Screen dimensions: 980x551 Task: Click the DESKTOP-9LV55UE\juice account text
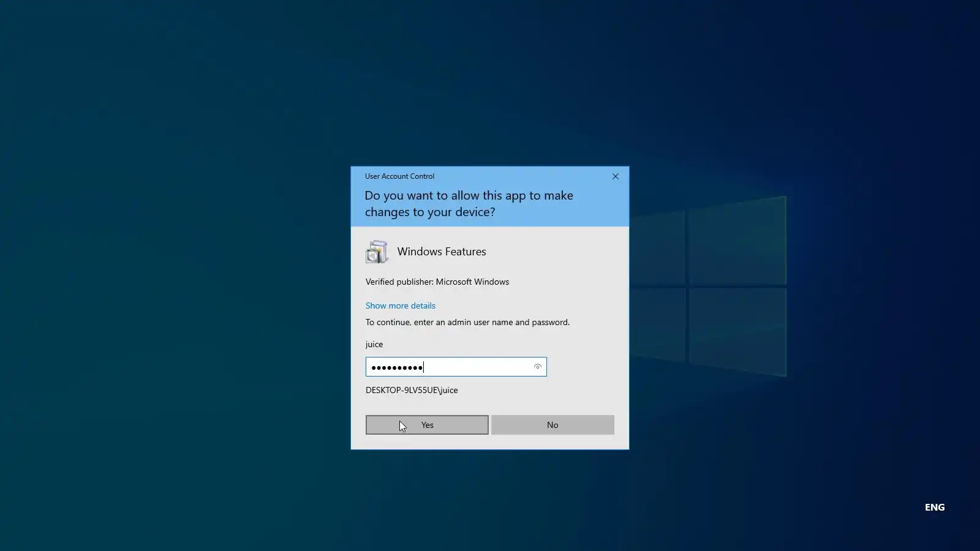click(x=412, y=390)
